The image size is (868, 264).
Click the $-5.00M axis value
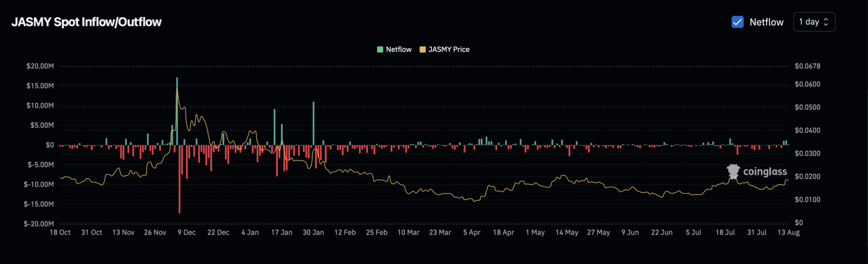tap(41, 165)
